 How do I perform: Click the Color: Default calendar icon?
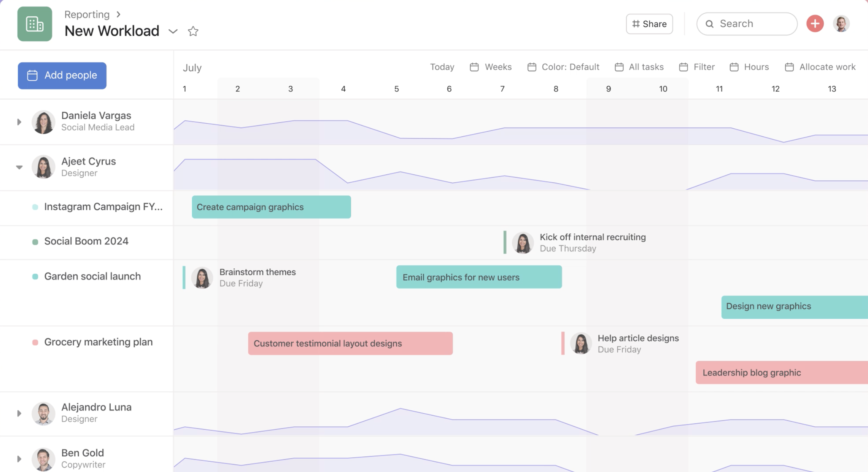click(x=531, y=67)
